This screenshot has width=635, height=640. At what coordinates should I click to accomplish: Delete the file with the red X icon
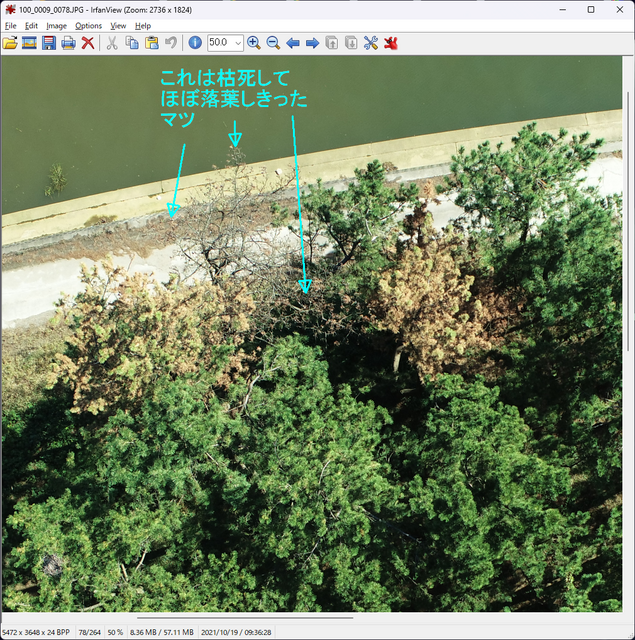pyautogui.click(x=88, y=43)
